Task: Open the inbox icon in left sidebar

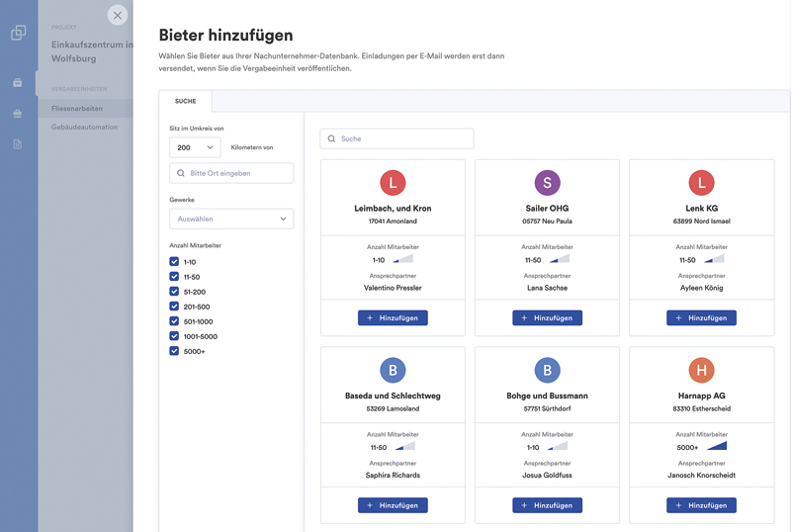Action: coord(18,83)
